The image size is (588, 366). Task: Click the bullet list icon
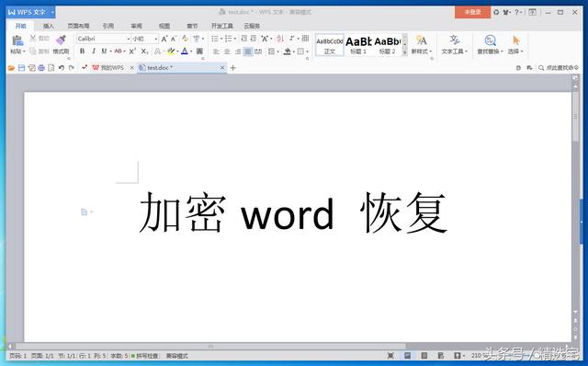215,39
